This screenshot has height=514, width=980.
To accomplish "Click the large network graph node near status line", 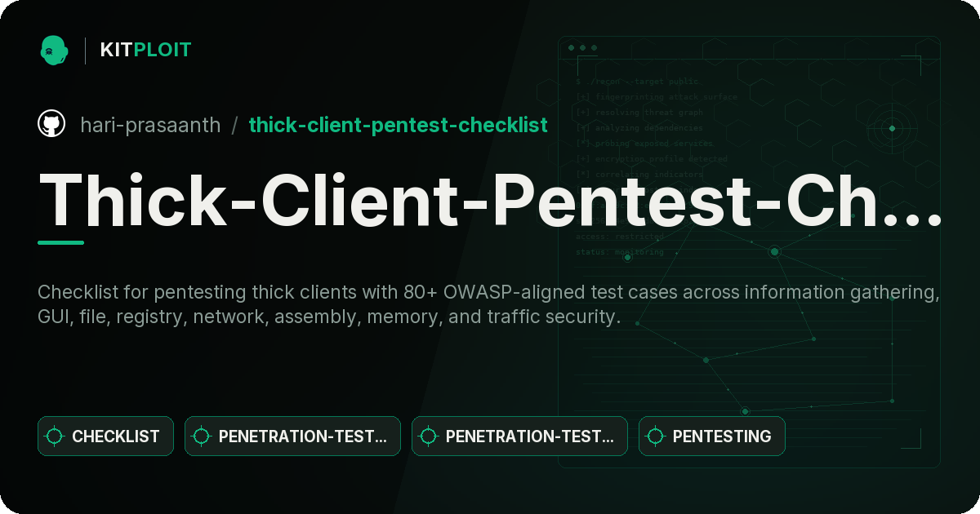I will click(x=774, y=251).
